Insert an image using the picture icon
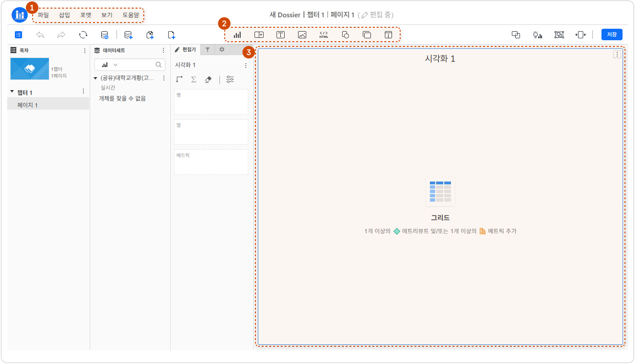635x364 pixels. 302,34
